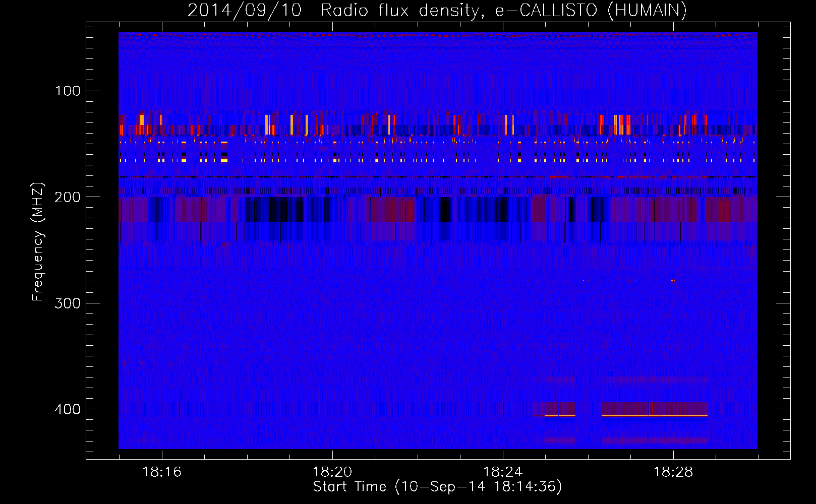Click the 18:24 time tick label
The width and height of the screenshot is (816, 504).
click(x=503, y=472)
